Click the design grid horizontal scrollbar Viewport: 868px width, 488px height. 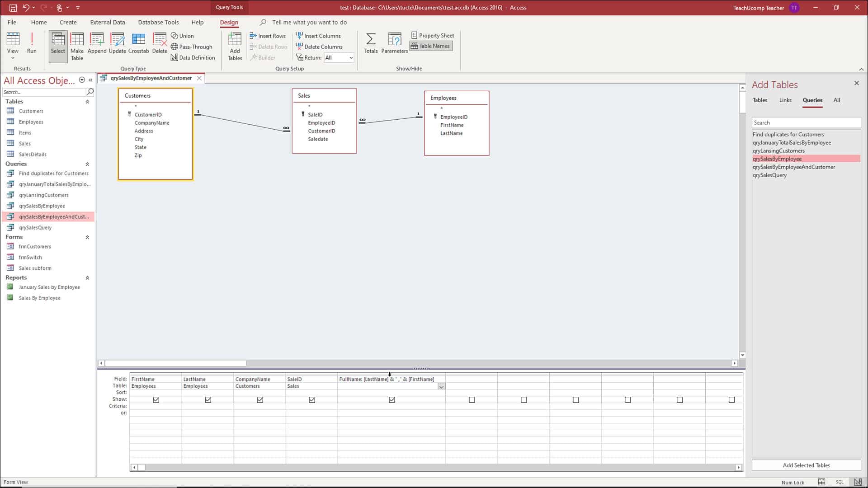click(x=436, y=468)
